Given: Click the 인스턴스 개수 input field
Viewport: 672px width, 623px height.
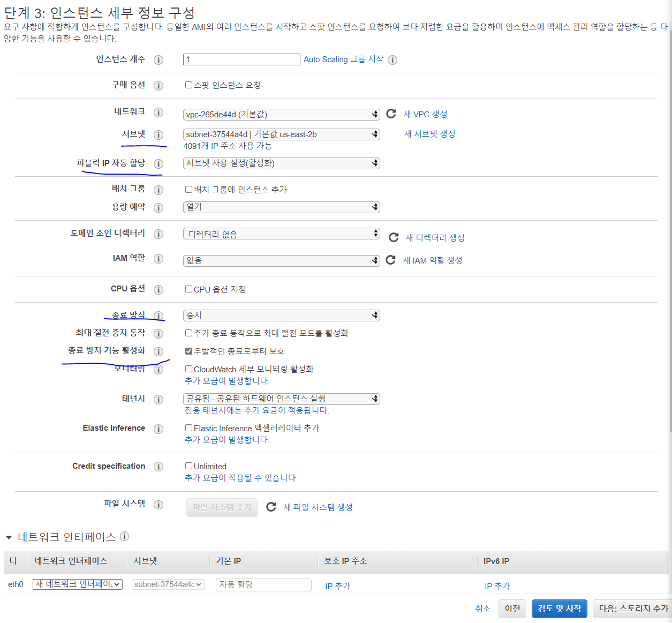Looking at the screenshot, I should [x=241, y=59].
